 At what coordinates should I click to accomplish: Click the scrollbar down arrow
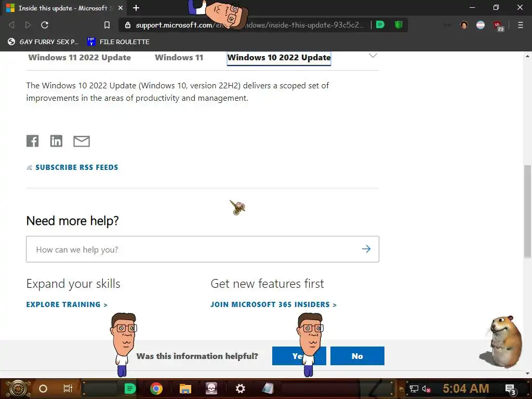(x=527, y=374)
